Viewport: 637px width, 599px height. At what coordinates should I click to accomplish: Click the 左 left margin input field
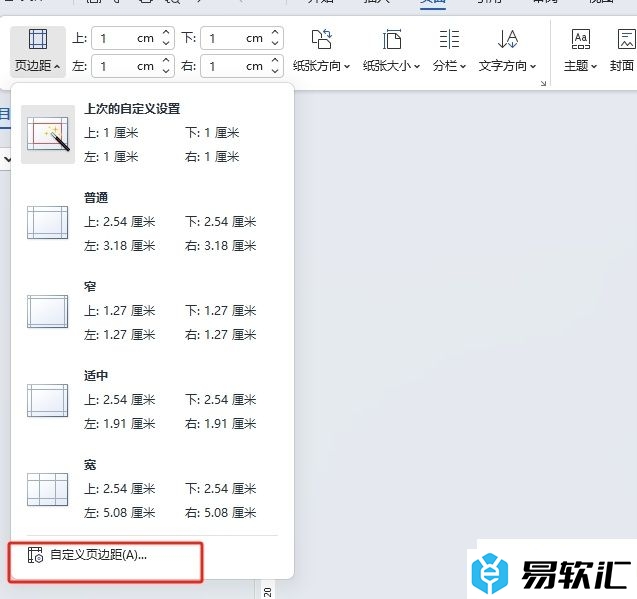point(133,66)
